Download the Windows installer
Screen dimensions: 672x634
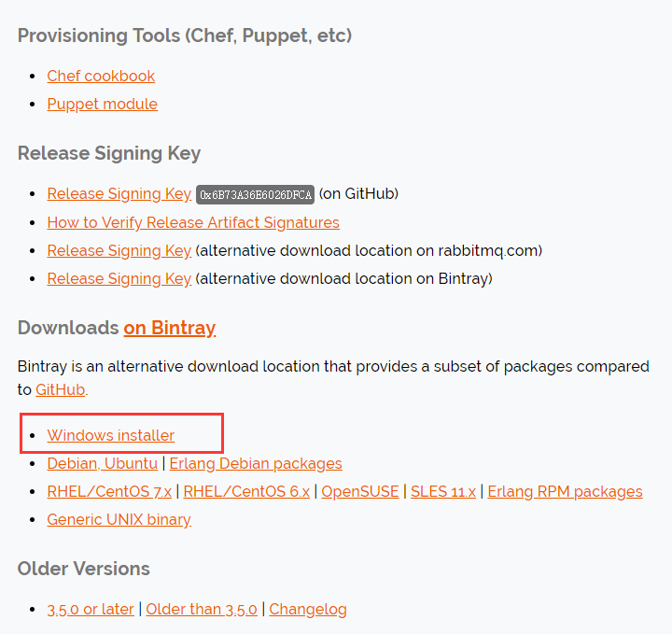pos(110,435)
